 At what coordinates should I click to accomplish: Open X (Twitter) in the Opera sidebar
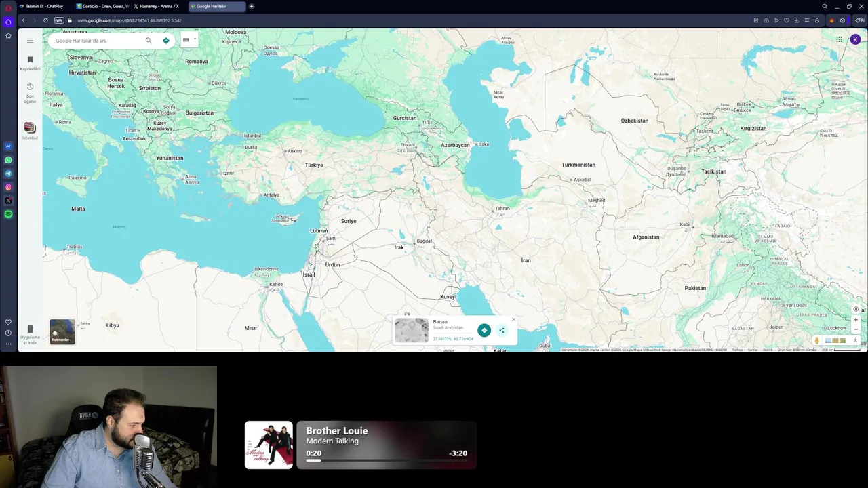(x=8, y=201)
